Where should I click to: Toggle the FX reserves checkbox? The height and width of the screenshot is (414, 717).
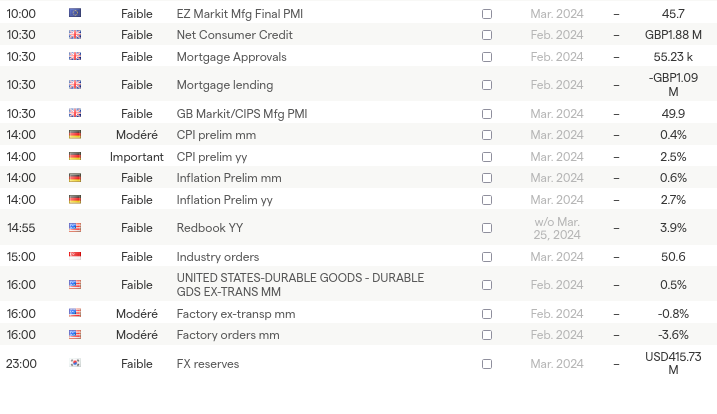(x=487, y=364)
